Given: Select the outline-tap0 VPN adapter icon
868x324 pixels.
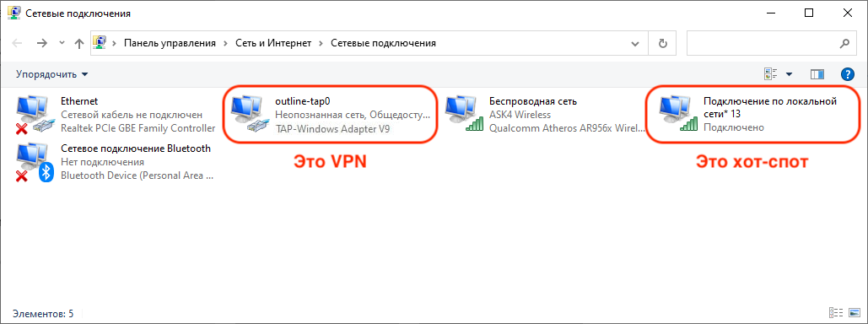Looking at the screenshot, I should (x=249, y=116).
